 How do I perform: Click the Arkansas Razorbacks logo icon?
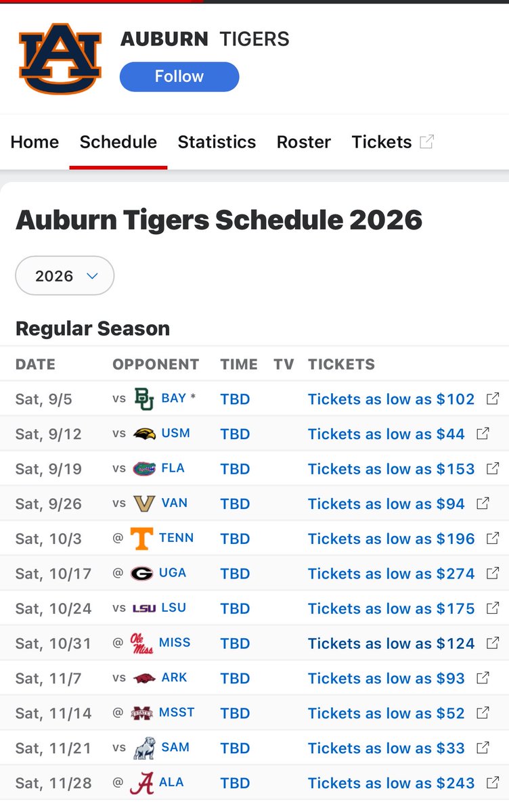[143, 678]
